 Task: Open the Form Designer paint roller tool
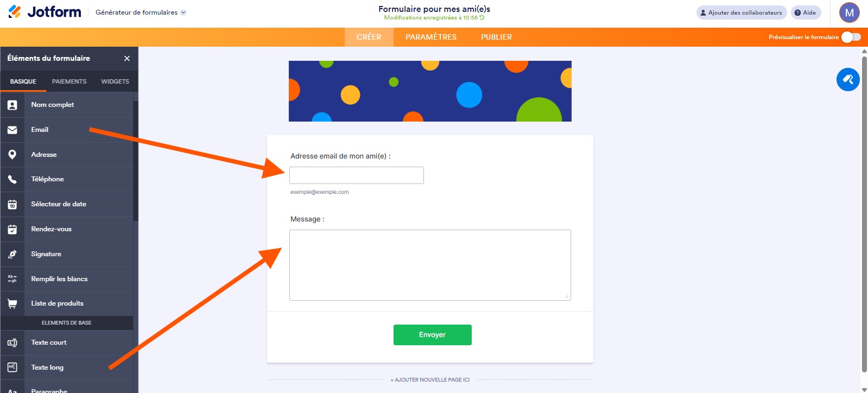(847, 79)
